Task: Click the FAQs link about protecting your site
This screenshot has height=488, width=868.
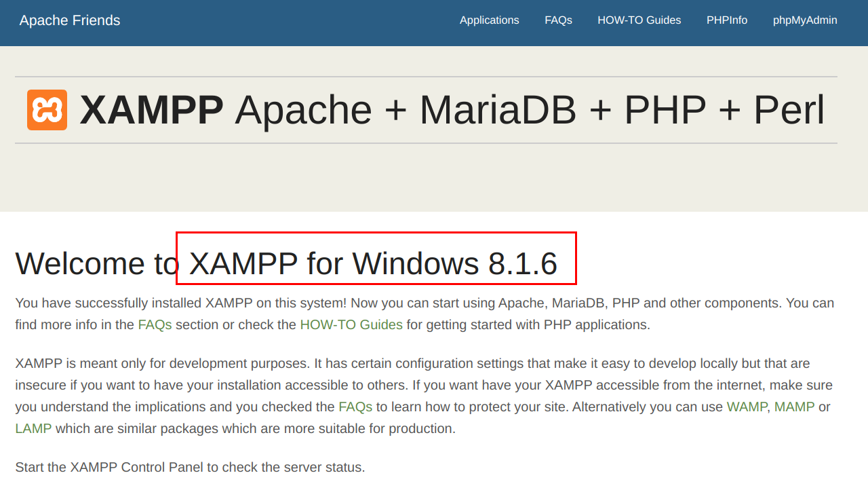Action: 355,407
